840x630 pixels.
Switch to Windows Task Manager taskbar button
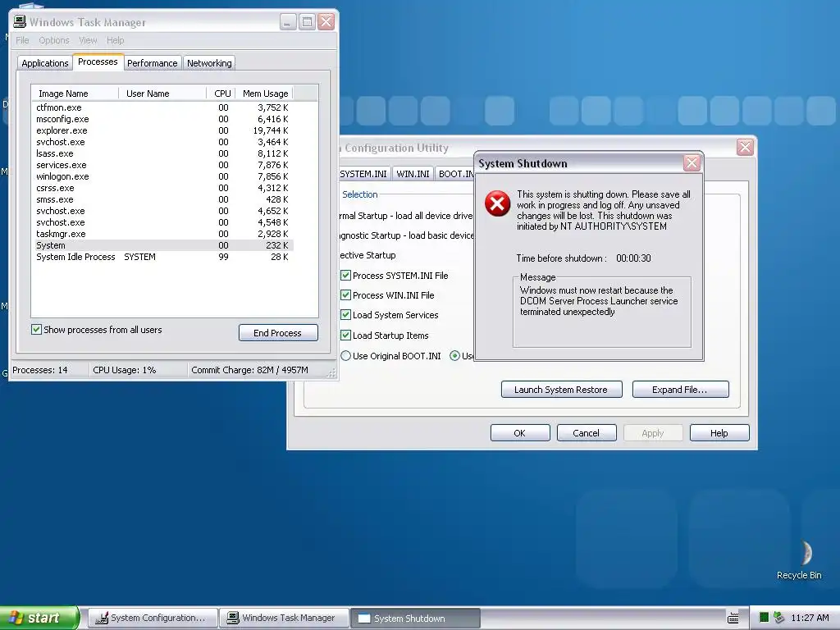284,618
